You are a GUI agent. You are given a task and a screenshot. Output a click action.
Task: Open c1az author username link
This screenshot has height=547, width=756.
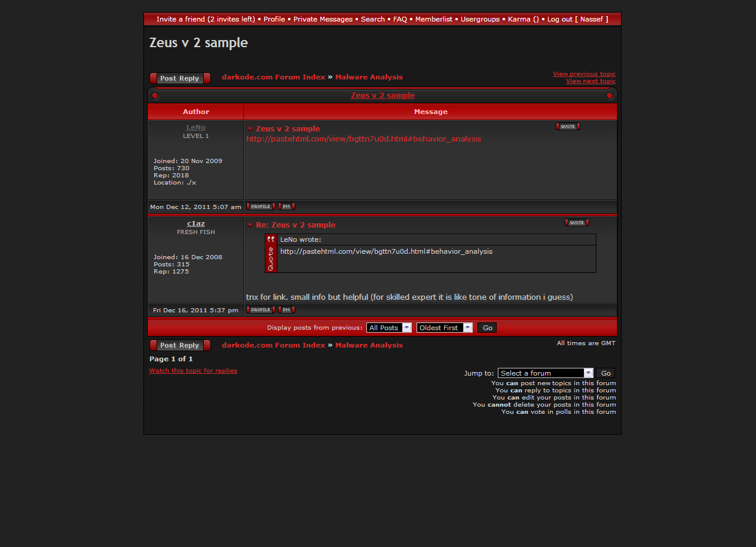(x=195, y=224)
